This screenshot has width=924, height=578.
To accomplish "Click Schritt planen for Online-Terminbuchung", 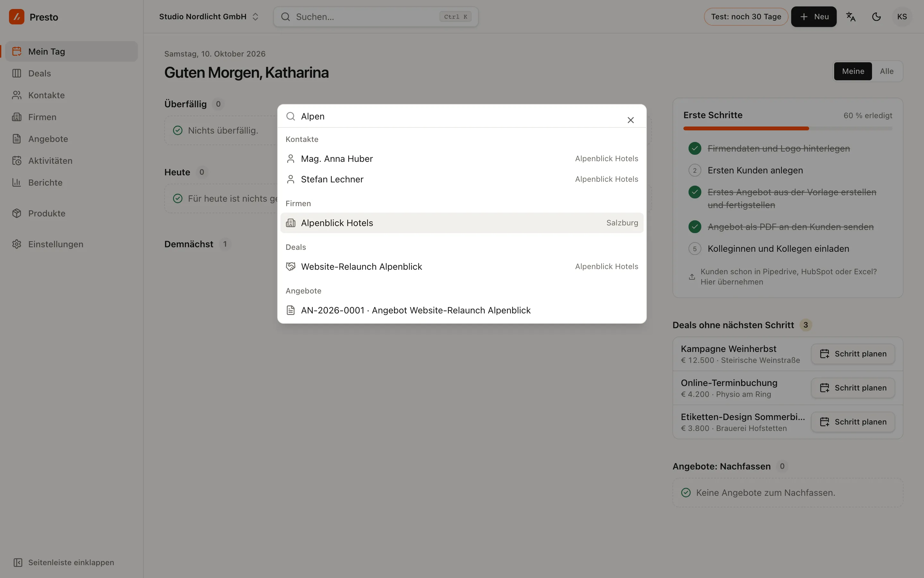I will point(853,388).
